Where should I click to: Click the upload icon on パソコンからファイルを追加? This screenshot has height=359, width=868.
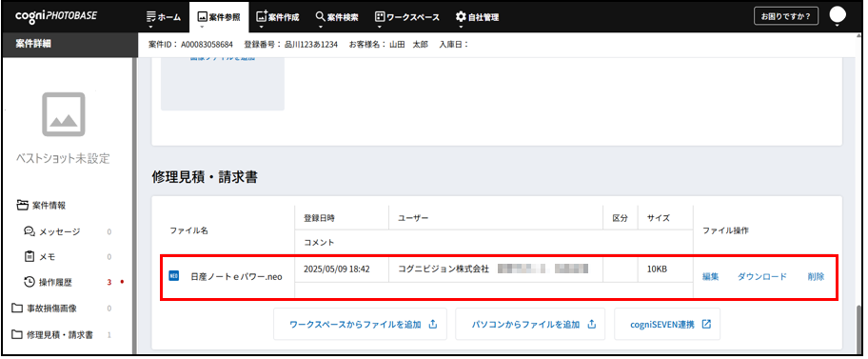[x=591, y=325]
